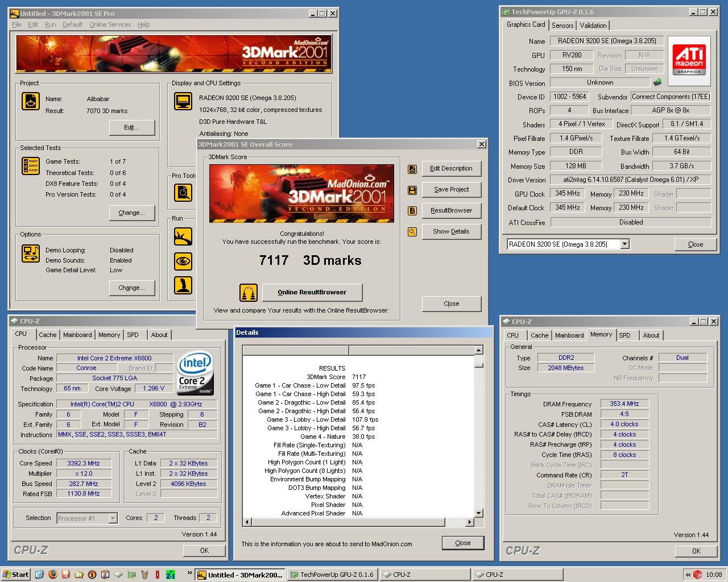
Task: Click the Intel Core 2 Extreme logo
Action: pos(196,373)
